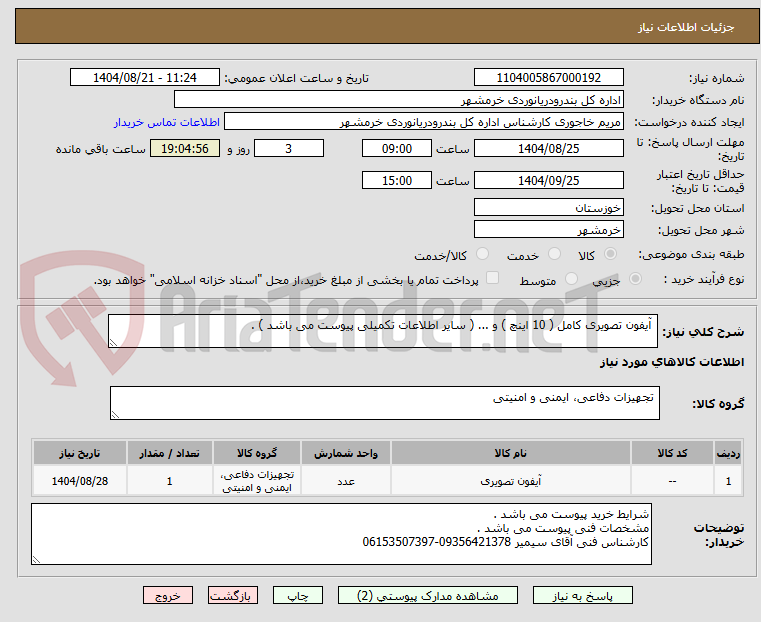Click the validity time field 15:00

click(x=397, y=180)
